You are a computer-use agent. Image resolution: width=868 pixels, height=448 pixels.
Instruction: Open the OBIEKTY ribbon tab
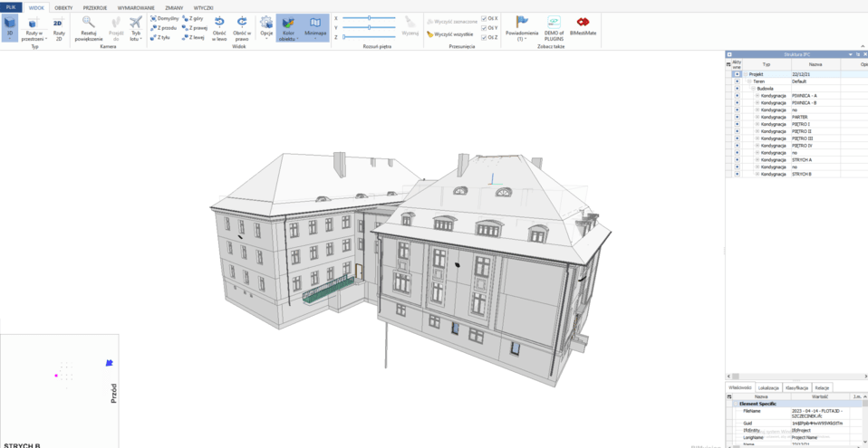[63, 7]
